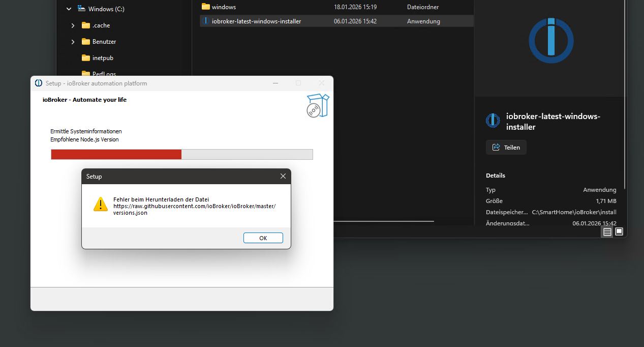Click small ioBroker icon in details pane
The height and width of the screenshot is (347, 644).
pyautogui.click(x=493, y=121)
